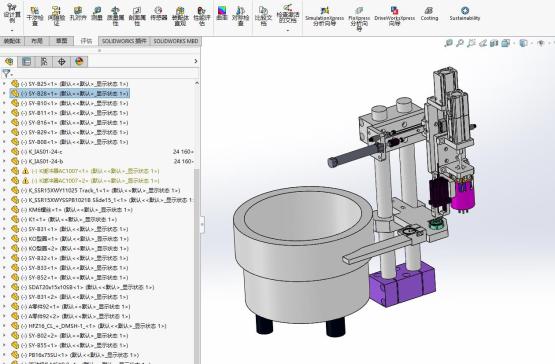Screen dimensions: 555x364
Task: Run 性能评估 performance evaluation
Action: pyautogui.click(x=201, y=16)
